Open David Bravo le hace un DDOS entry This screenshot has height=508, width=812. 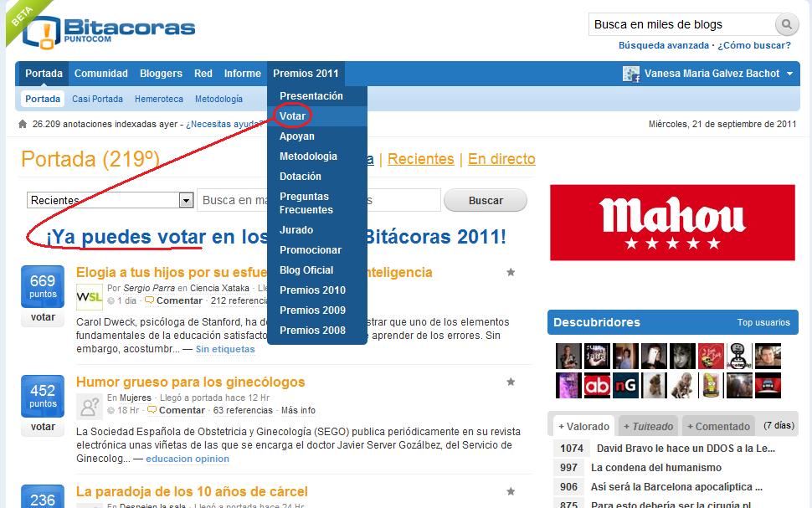pyautogui.click(x=686, y=449)
